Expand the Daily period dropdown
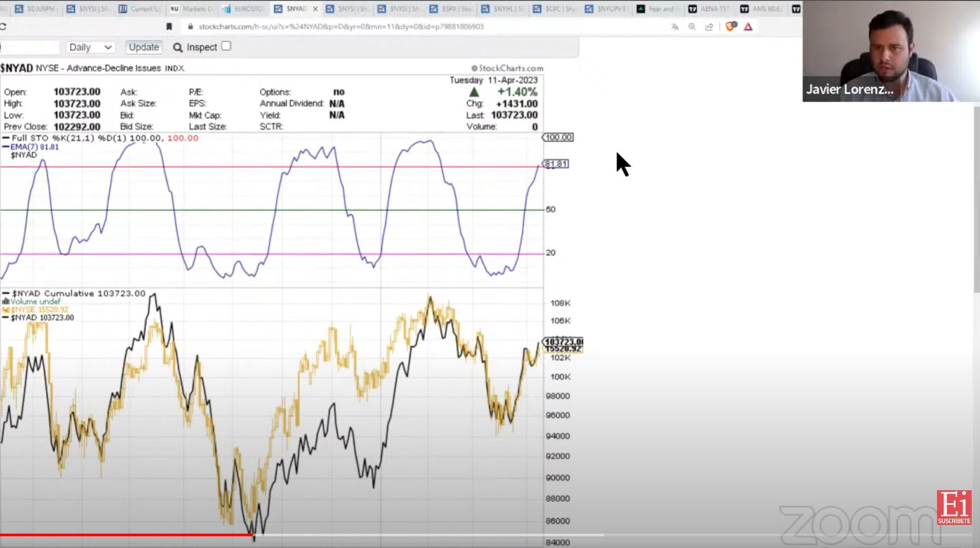 tap(90, 47)
